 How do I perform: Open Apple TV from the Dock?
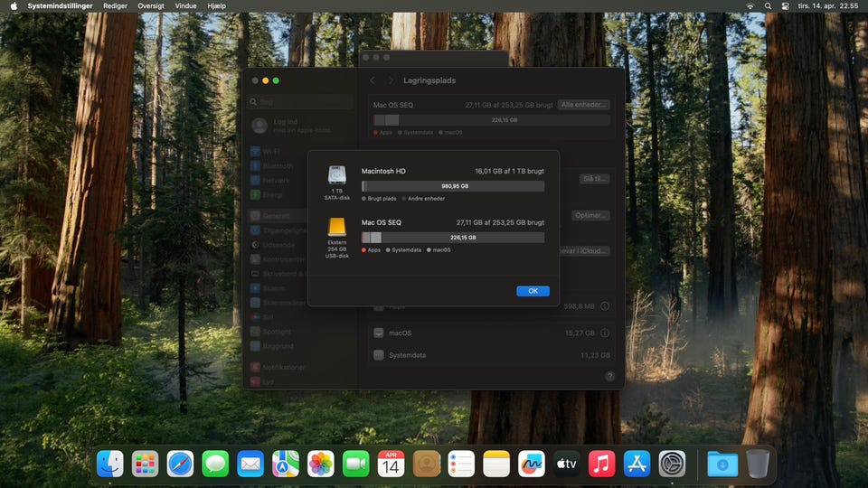[x=567, y=464]
